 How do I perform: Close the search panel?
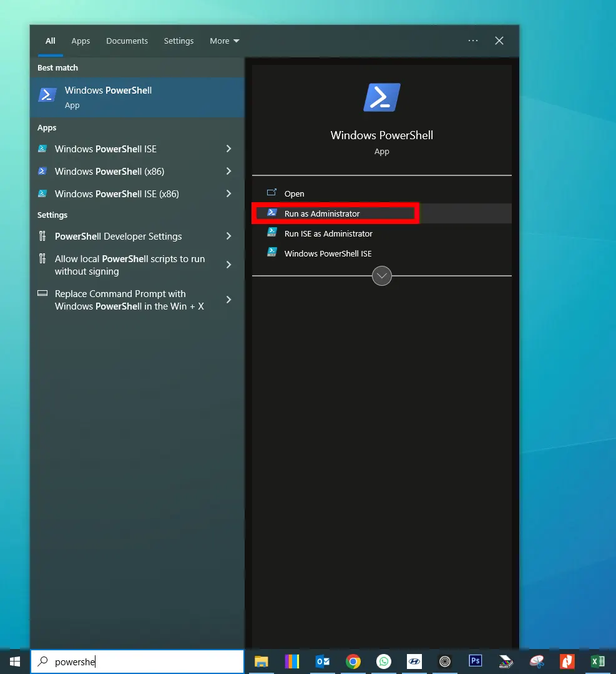point(499,41)
